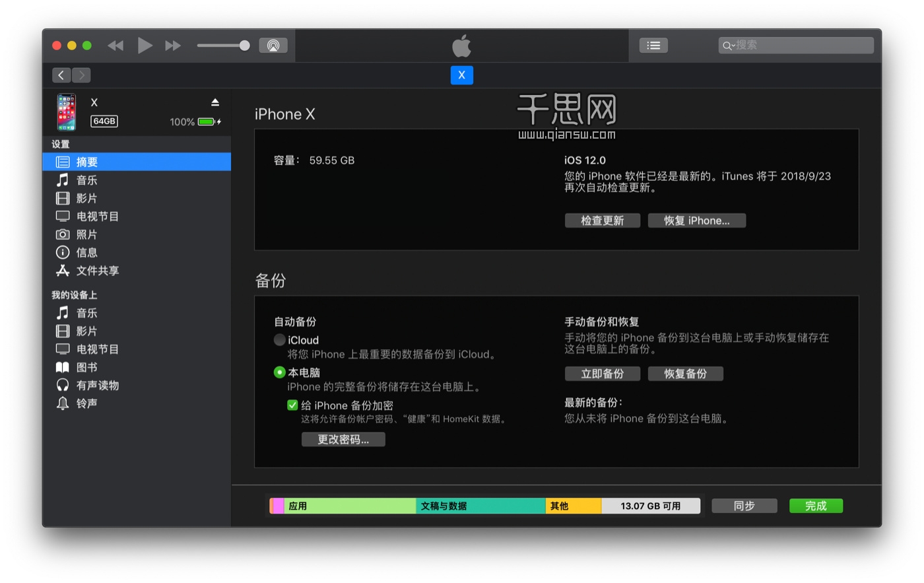
Task: Click the iOS 12.0 version text
Action: [x=585, y=160]
